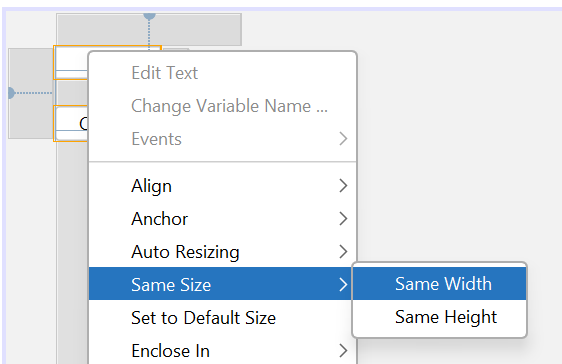This screenshot has width=562, height=364.
Task: Click the Edit Text menu entry
Action: click(223, 73)
